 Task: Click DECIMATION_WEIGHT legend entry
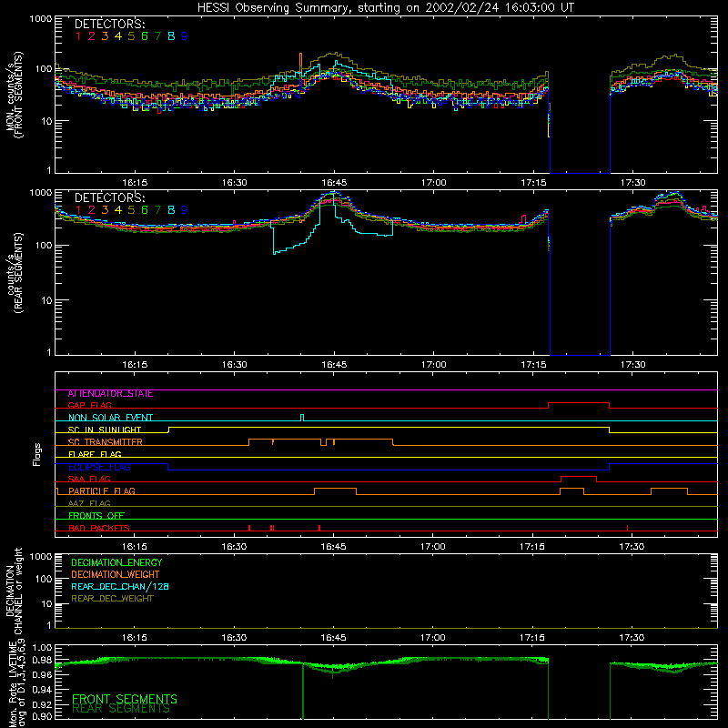point(116,575)
